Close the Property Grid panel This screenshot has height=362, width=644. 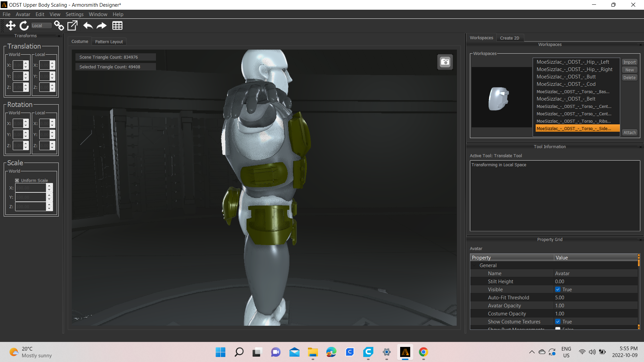tap(640, 240)
